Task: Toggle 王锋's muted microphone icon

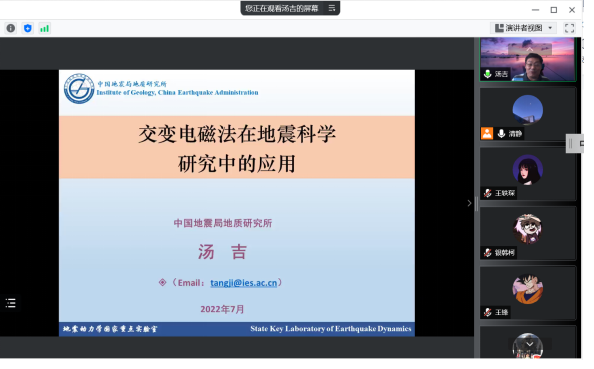Action: [x=488, y=313]
